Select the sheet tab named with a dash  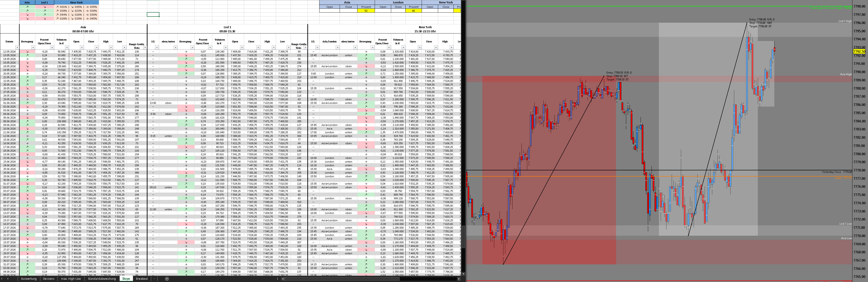(x=154, y=279)
